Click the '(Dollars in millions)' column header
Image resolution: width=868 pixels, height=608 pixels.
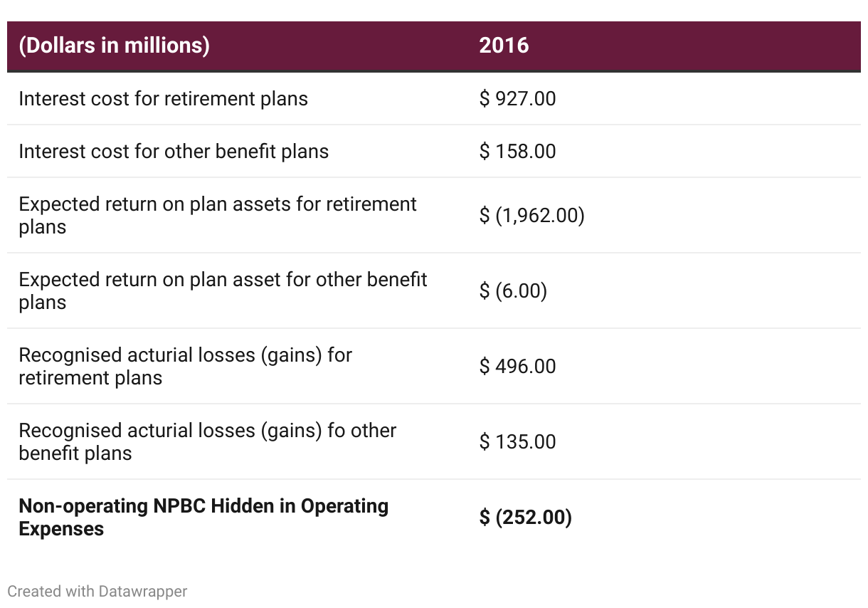[x=114, y=46]
